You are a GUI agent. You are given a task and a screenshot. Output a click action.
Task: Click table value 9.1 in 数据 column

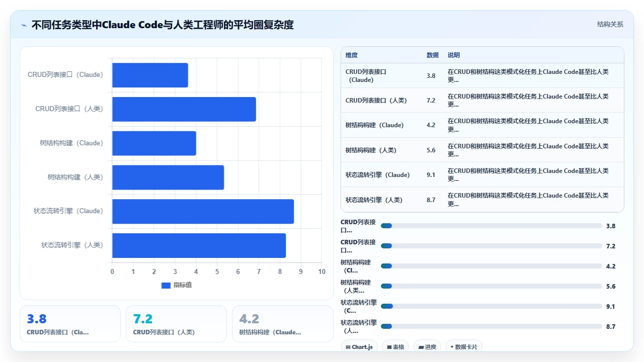(x=431, y=175)
